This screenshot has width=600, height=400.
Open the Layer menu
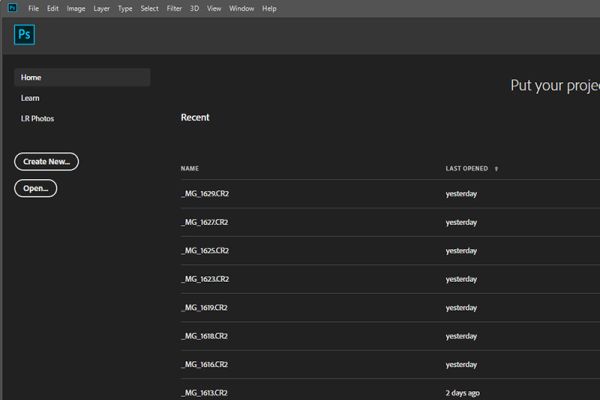(101, 8)
